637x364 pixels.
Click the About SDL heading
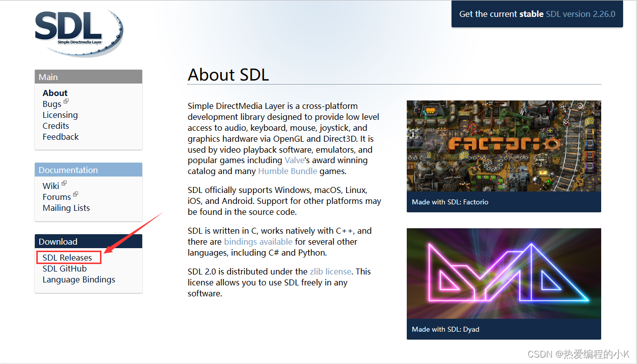coord(228,75)
